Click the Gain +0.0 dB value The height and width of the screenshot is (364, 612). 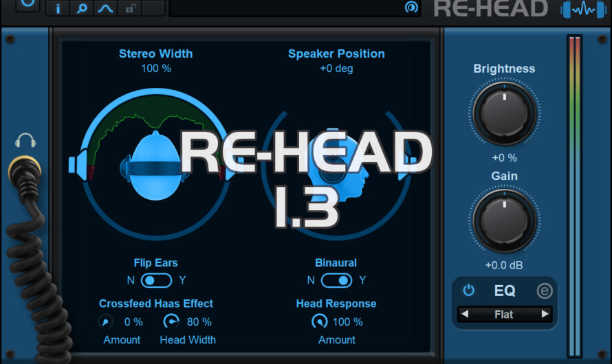coord(504,265)
